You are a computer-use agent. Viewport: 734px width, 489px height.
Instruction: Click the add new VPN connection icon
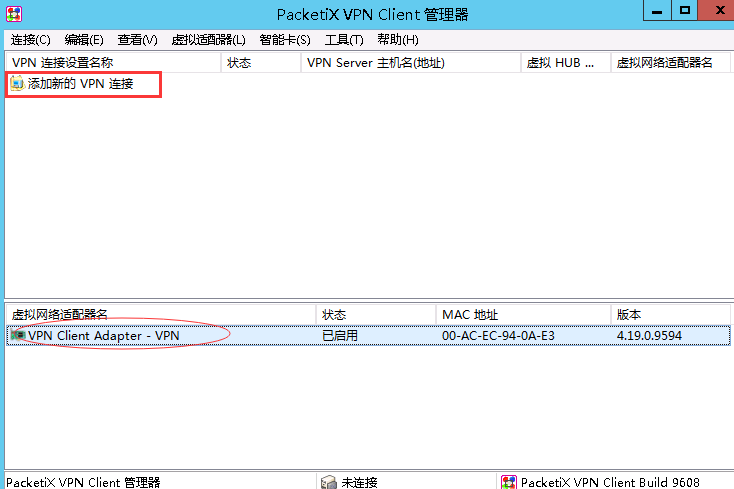point(17,83)
